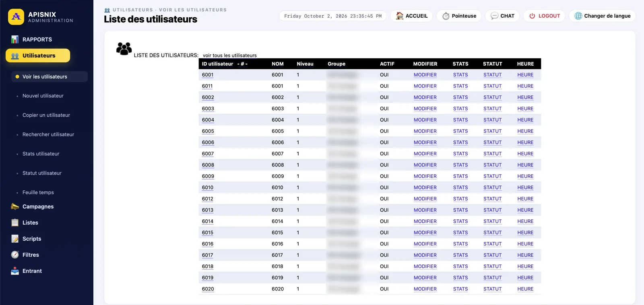Image resolution: width=644 pixels, height=305 pixels.
Task: Select Voir les utilisateurs submenu item
Action: point(49,76)
